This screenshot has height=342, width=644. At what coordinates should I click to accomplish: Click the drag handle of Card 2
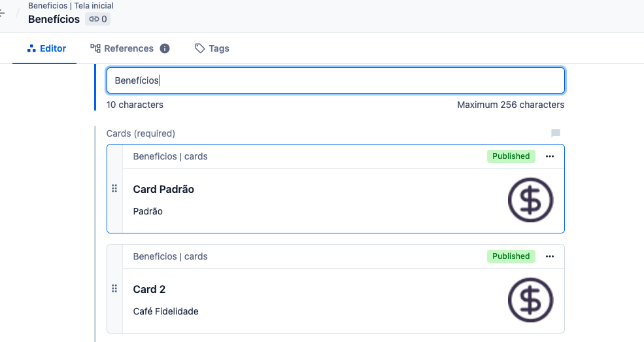coord(114,288)
